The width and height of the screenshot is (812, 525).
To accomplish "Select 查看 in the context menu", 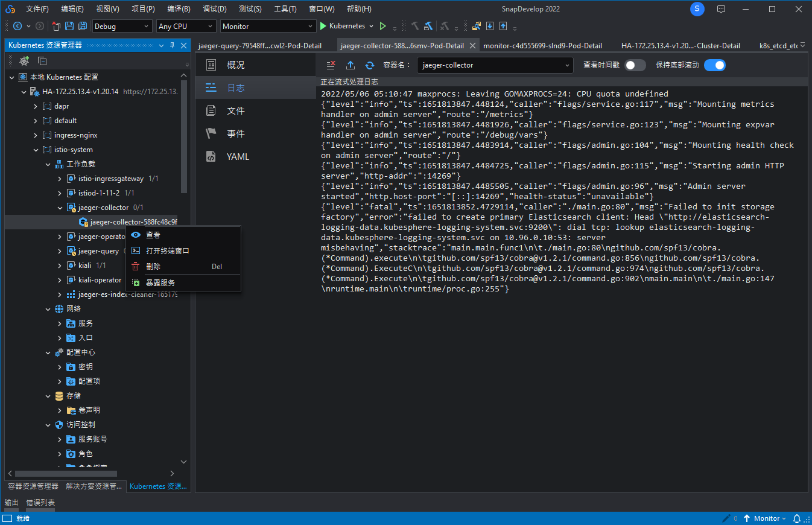I will point(183,235).
